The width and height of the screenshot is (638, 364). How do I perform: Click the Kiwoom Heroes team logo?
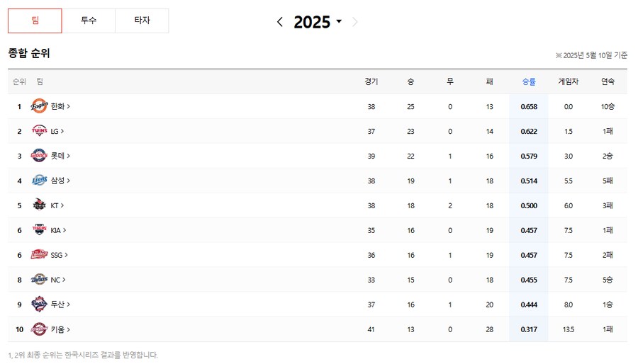(x=39, y=329)
